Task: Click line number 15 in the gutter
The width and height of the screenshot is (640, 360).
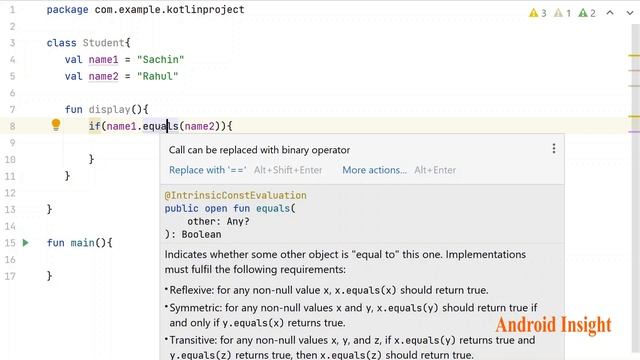Action: point(10,243)
